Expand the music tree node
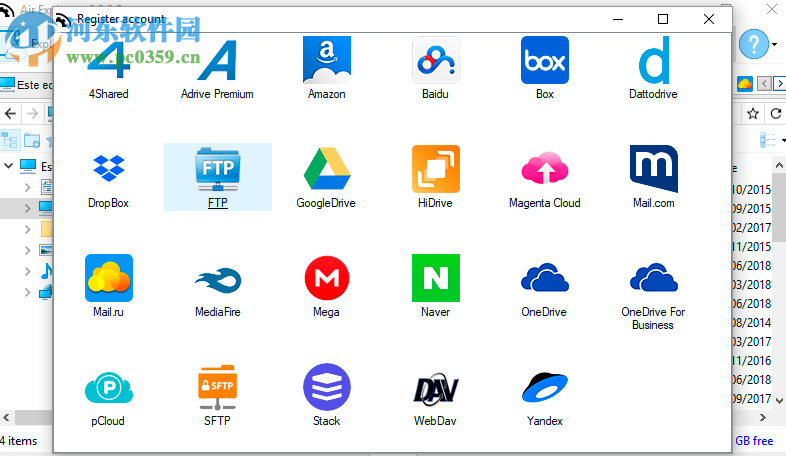Screen dimensions: 786x456 click(x=28, y=271)
